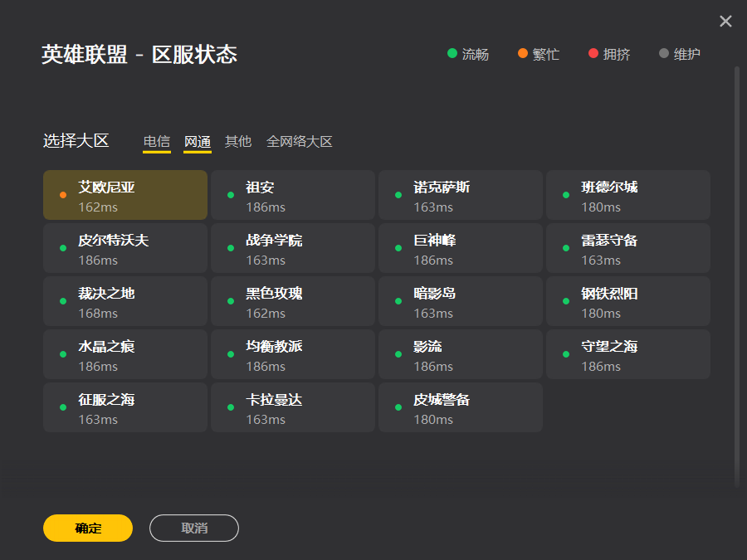
Task: Choose the 征服之海 server
Action: click(x=125, y=407)
